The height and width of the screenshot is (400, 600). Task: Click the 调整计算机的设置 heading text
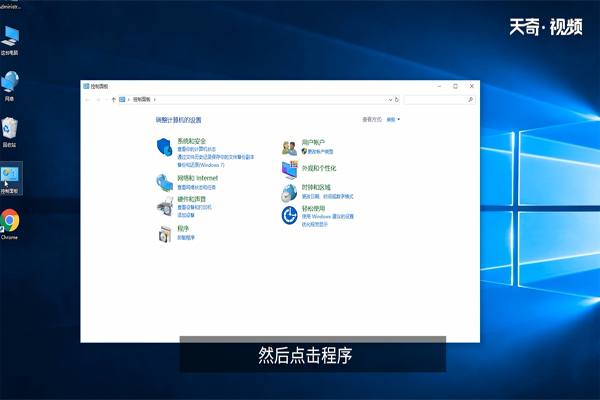click(x=178, y=120)
